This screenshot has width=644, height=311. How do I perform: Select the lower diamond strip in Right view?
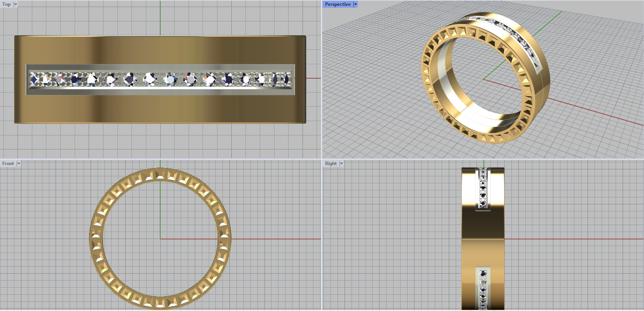pyautogui.click(x=483, y=288)
